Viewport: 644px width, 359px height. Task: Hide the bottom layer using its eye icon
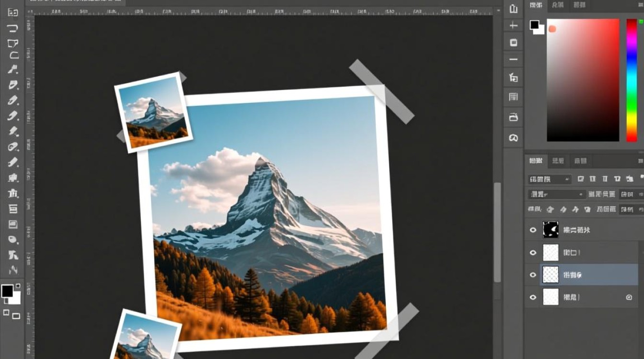coord(533,297)
